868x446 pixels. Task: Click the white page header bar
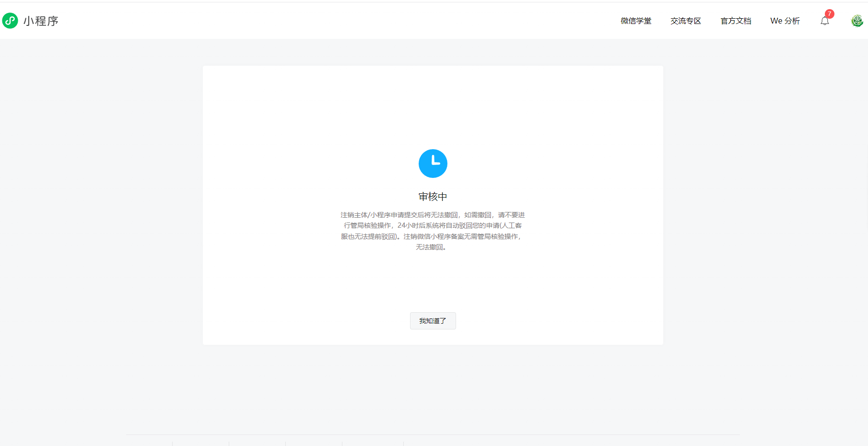coord(336,21)
